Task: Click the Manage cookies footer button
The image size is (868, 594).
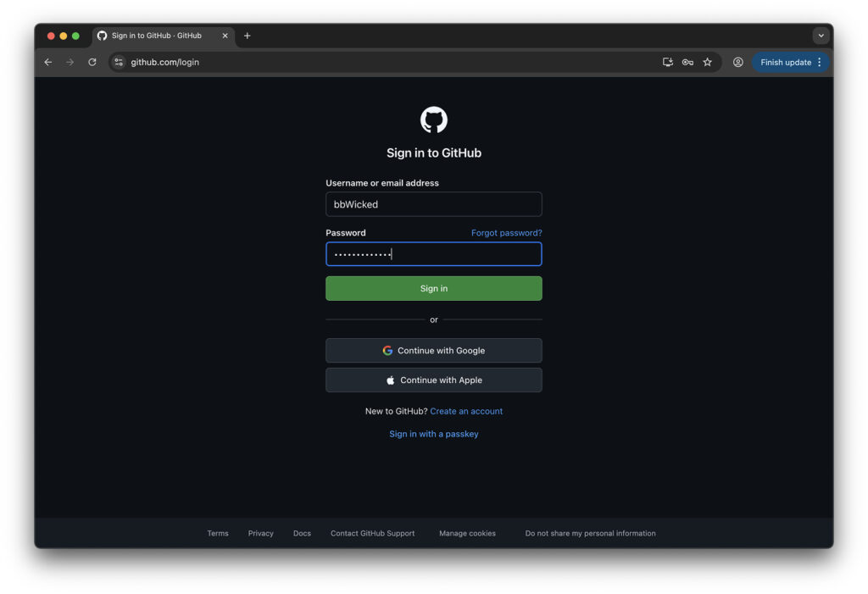Action: coord(467,533)
